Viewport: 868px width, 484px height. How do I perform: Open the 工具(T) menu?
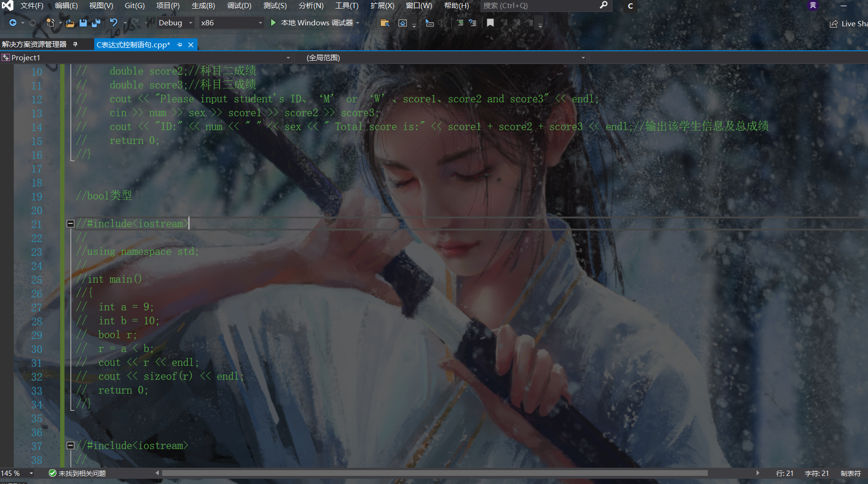[x=347, y=6]
